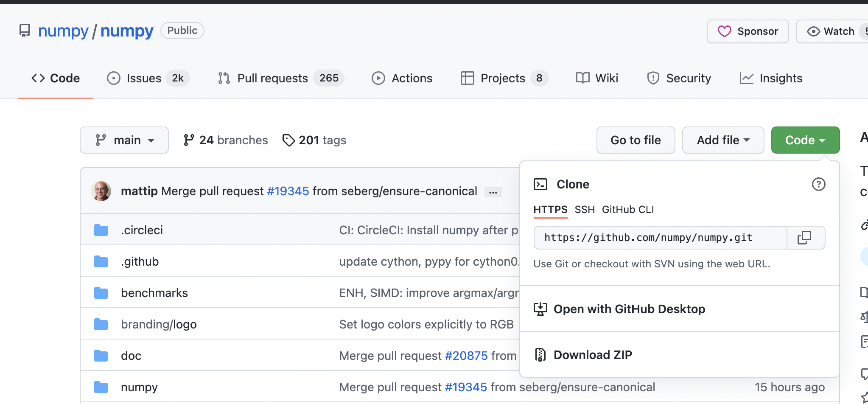Image resolution: width=868 pixels, height=404 pixels.
Task: Open the Projects tab
Action: [x=504, y=78]
